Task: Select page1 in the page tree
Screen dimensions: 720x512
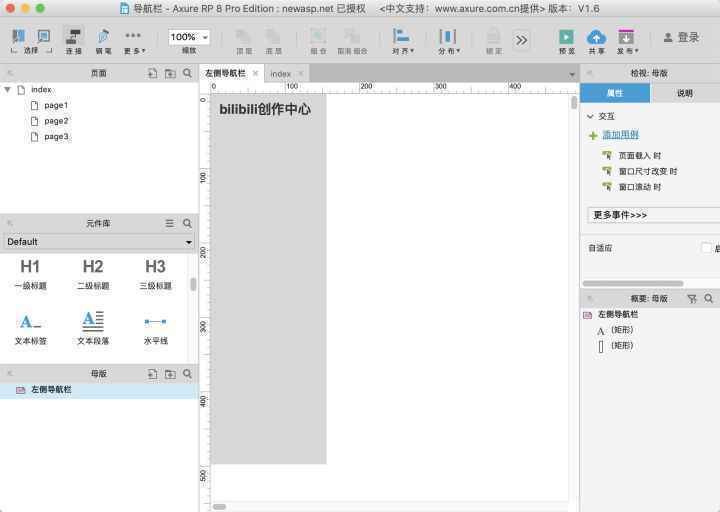Action: (x=56, y=106)
